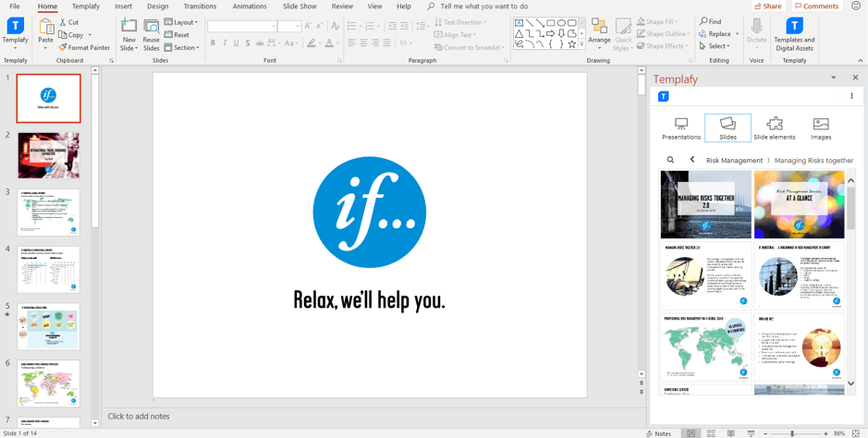Select the Presentations icon in the Templafy pane
Image resolution: width=868 pixels, height=438 pixels.
coord(681,128)
